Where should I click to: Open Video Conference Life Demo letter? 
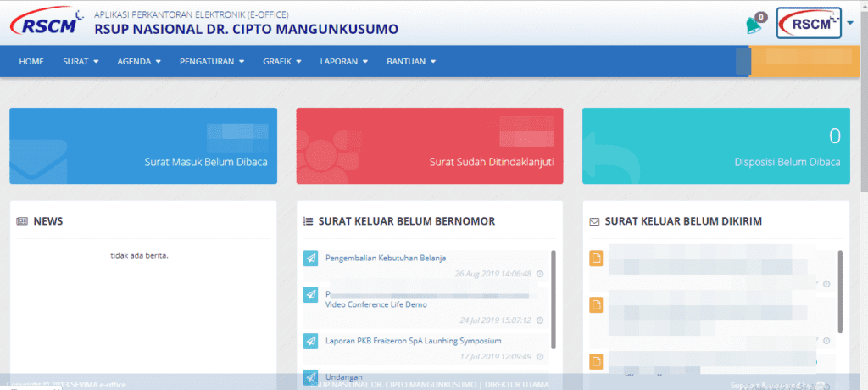coord(376,304)
